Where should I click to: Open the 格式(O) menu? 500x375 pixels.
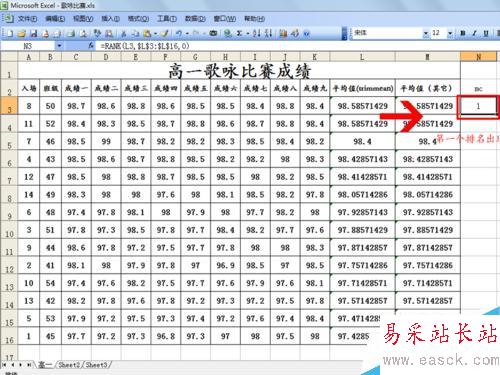[138, 19]
